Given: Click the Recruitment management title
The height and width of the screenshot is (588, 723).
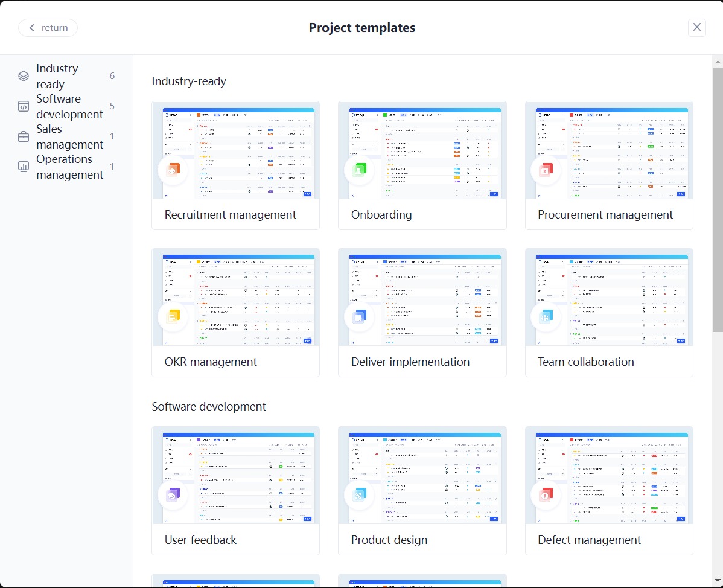Looking at the screenshot, I should pyautogui.click(x=230, y=214).
